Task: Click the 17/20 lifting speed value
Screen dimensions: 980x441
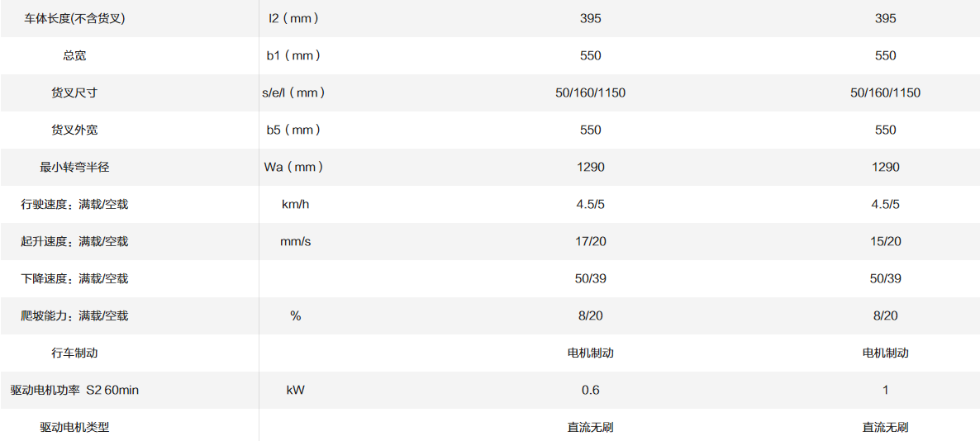Action: pyautogui.click(x=590, y=241)
